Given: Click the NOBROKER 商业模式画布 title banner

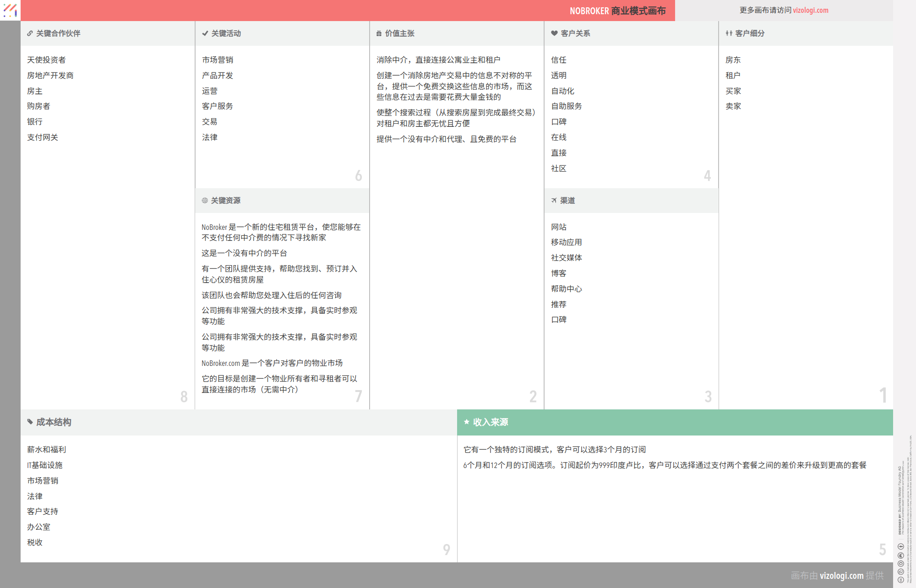Looking at the screenshot, I should (617, 10).
